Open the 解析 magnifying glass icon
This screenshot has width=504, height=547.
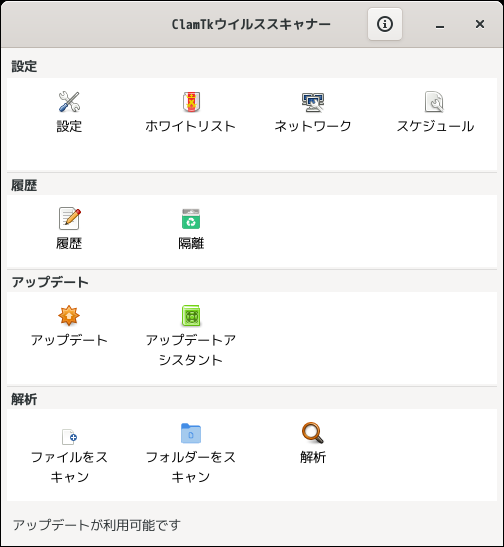(313, 433)
